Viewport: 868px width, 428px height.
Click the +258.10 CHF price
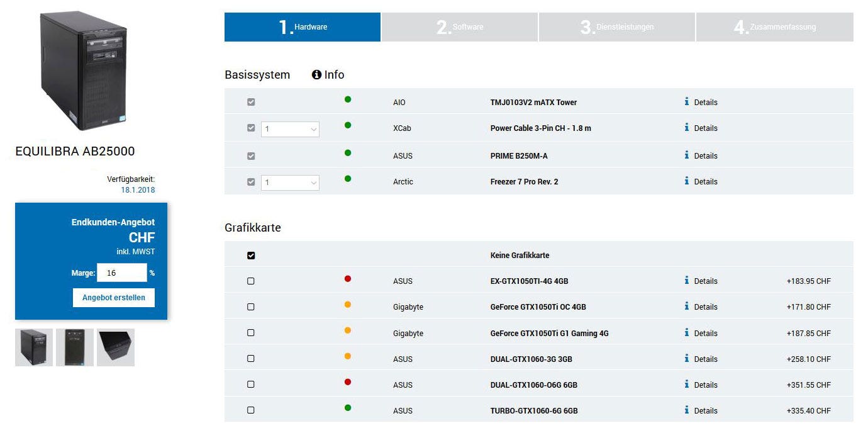click(x=808, y=359)
